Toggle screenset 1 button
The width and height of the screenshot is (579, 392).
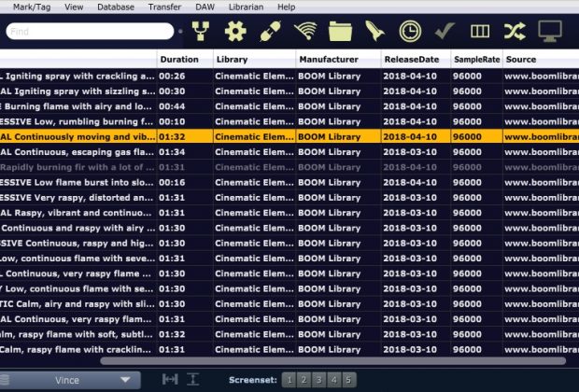click(x=289, y=380)
